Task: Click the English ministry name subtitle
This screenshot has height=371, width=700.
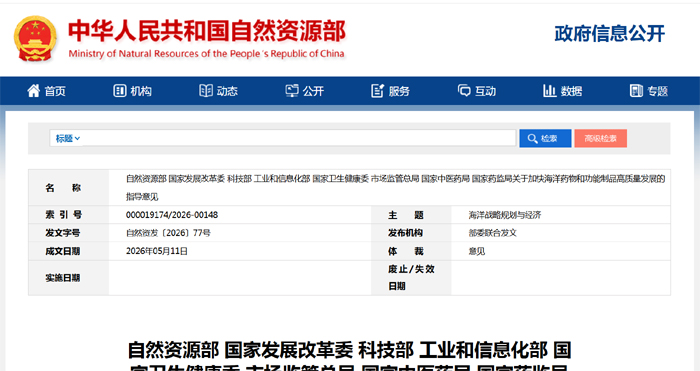Action: pyautogui.click(x=206, y=54)
